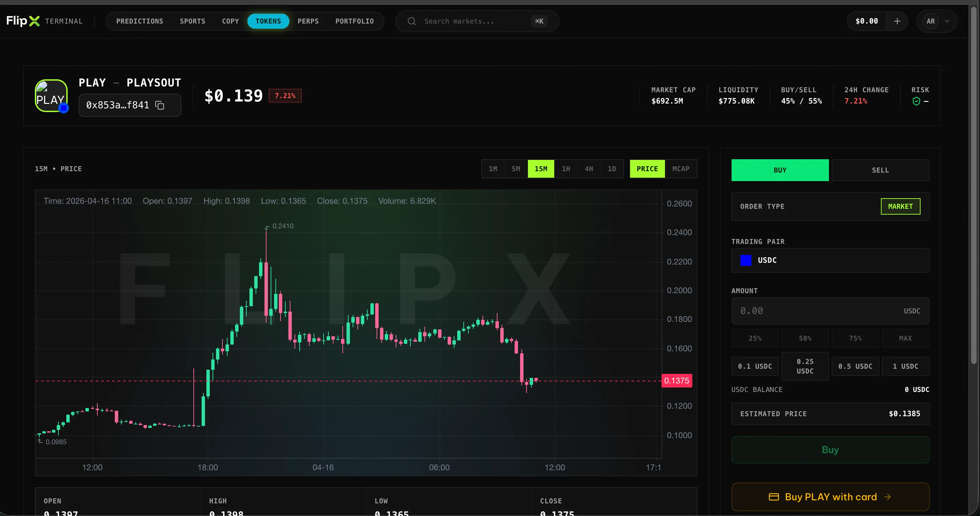This screenshot has width=980, height=516.
Task: Open the MARKET order type selector
Action: [x=900, y=206]
